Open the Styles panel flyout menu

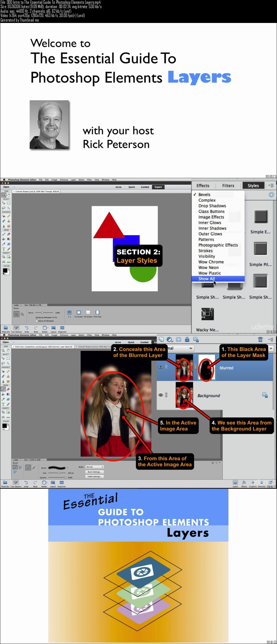271,186
